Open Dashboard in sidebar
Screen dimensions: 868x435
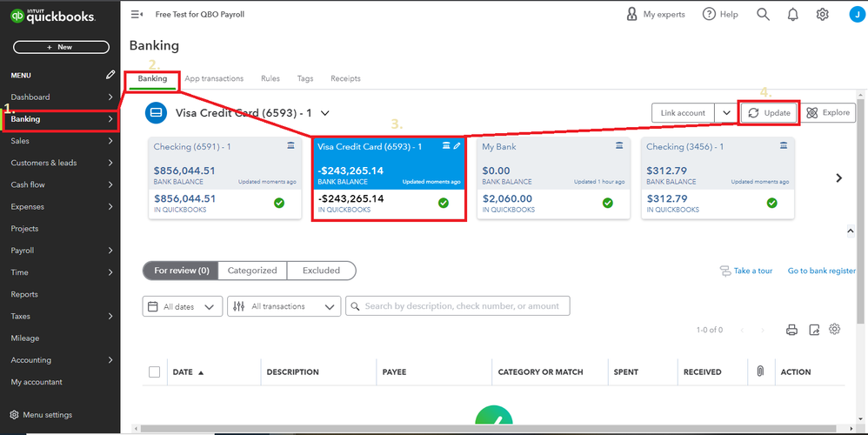(60, 97)
